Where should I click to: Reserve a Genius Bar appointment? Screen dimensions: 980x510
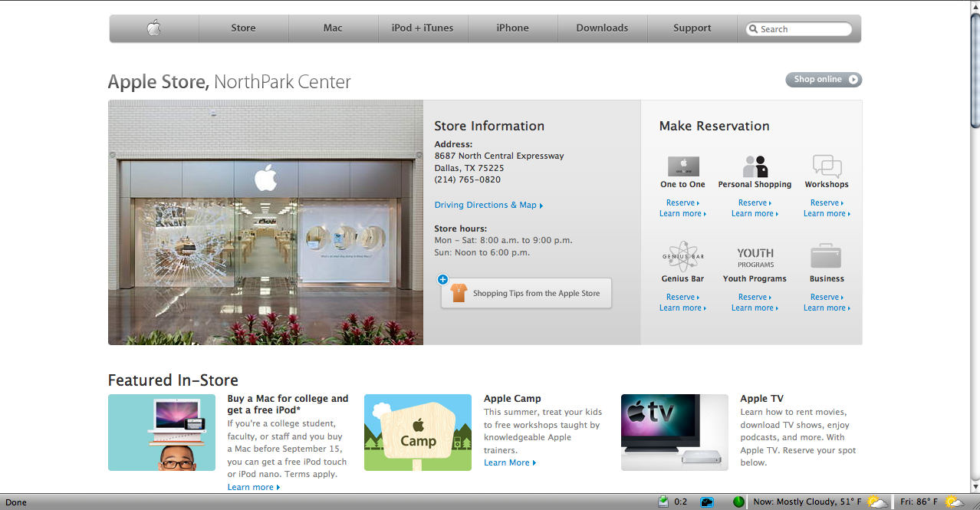[x=682, y=298]
